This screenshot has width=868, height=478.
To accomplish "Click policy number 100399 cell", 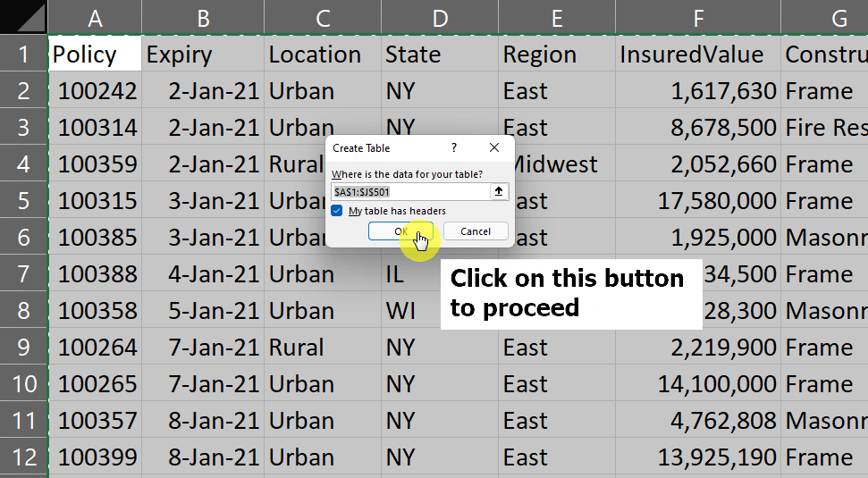I will 95,457.
